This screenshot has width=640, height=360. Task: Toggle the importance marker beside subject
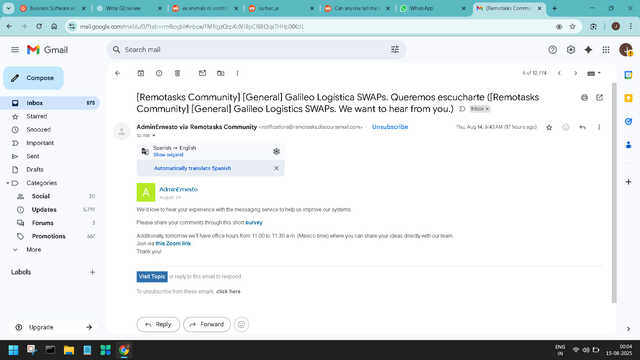[x=462, y=109]
